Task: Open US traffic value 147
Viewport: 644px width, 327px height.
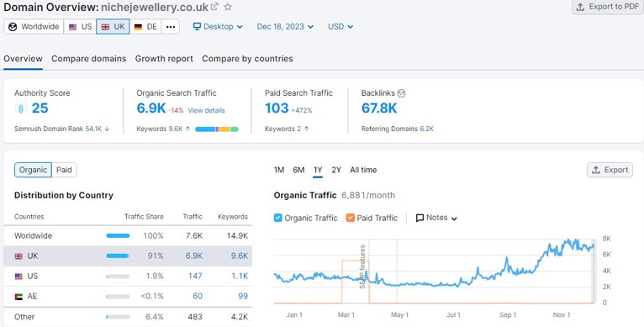Action: point(195,276)
